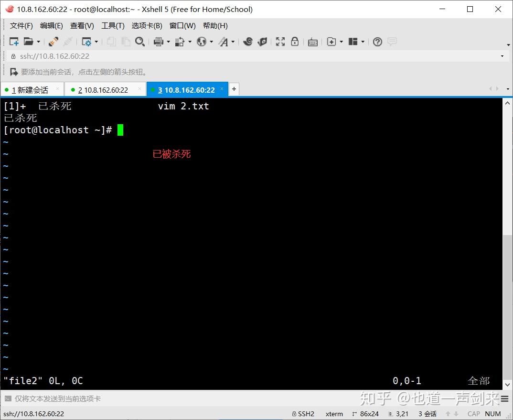Click the terminal scrollbar down arrow
This screenshot has height=420, width=513.
pyautogui.click(x=507, y=385)
